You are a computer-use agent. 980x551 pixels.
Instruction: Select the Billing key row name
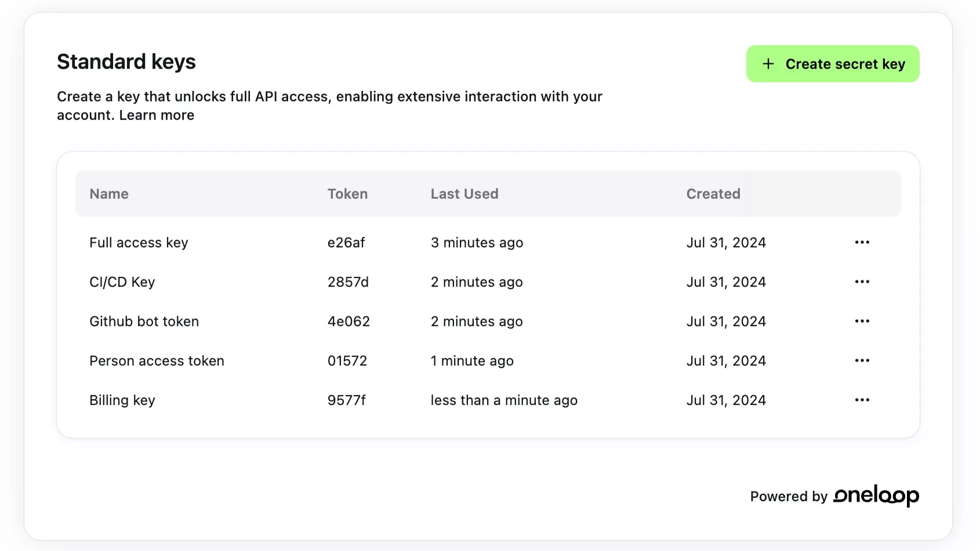click(122, 400)
